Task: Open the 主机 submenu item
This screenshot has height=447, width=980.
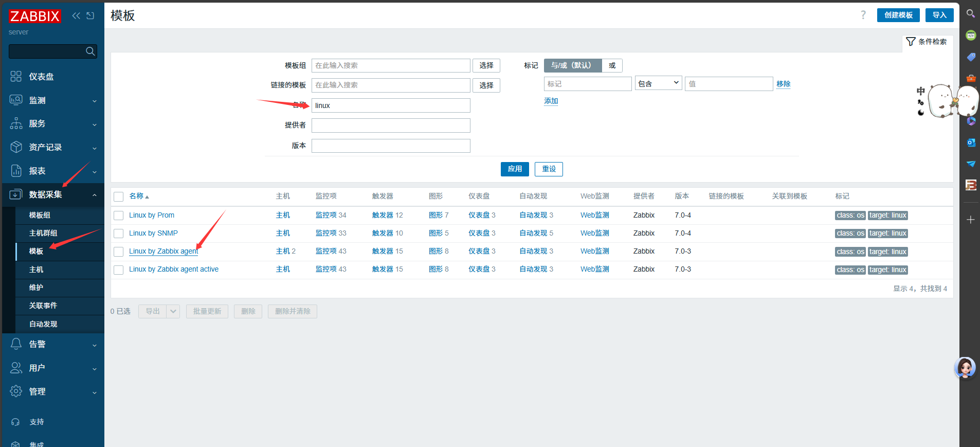Action: 60,270
